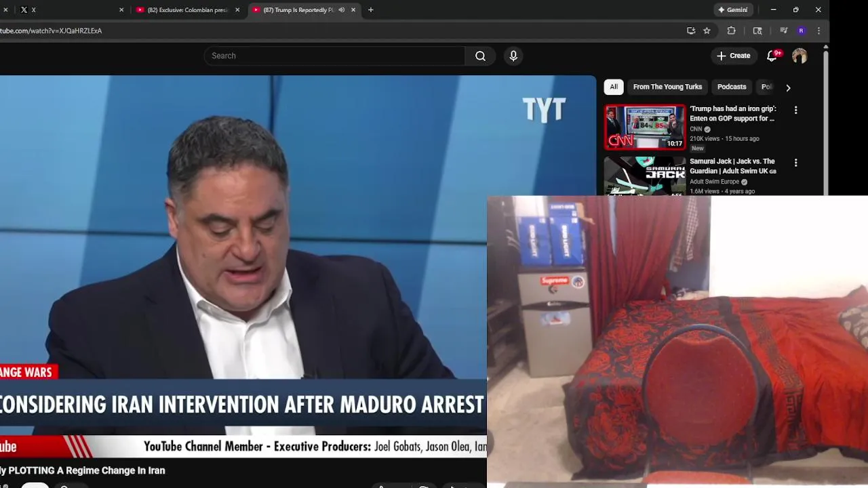
Task: Click into the YouTube Search field
Action: [334, 56]
